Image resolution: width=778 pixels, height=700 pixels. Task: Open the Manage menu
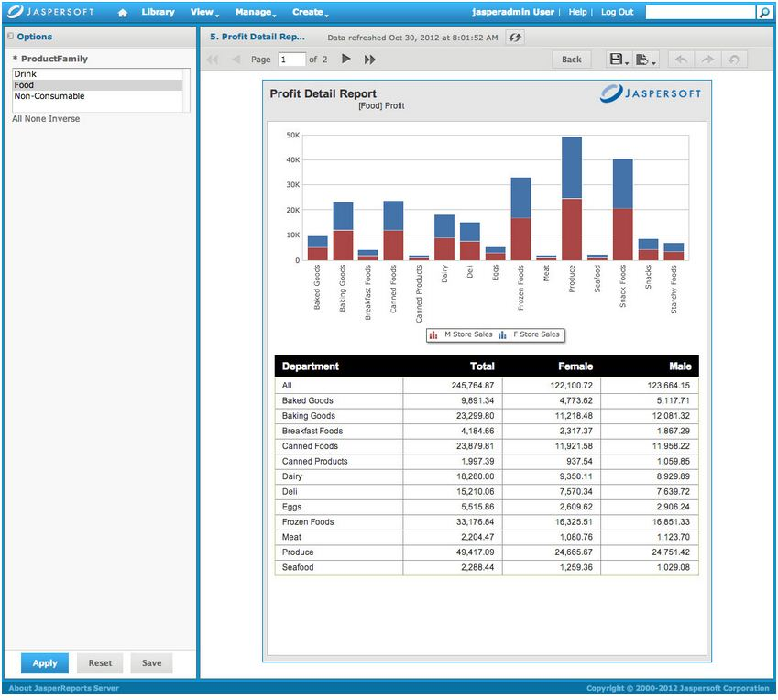255,12
